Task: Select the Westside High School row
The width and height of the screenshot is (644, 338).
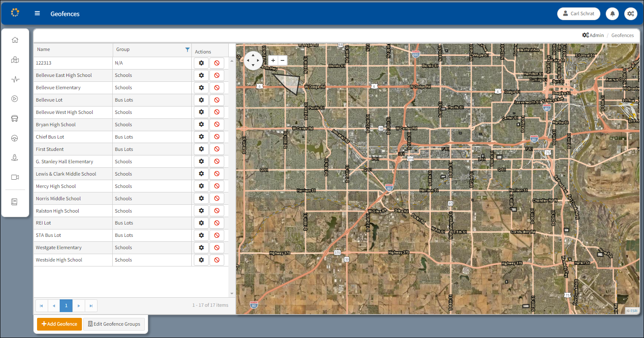Action: pyautogui.click(x=131, y=260)
